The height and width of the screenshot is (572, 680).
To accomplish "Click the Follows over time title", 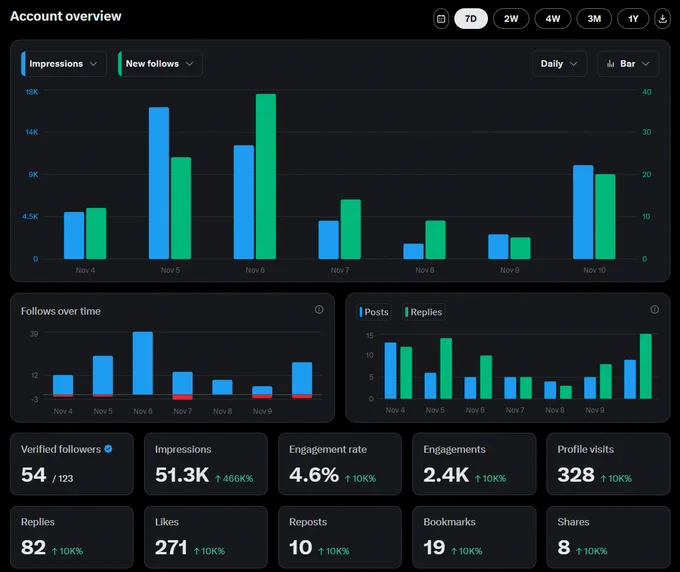I will 61,311.
